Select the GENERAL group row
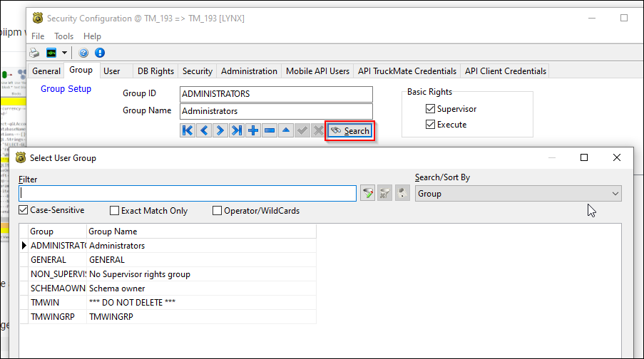Screen dimensions: 644x359 click(168, 260)
